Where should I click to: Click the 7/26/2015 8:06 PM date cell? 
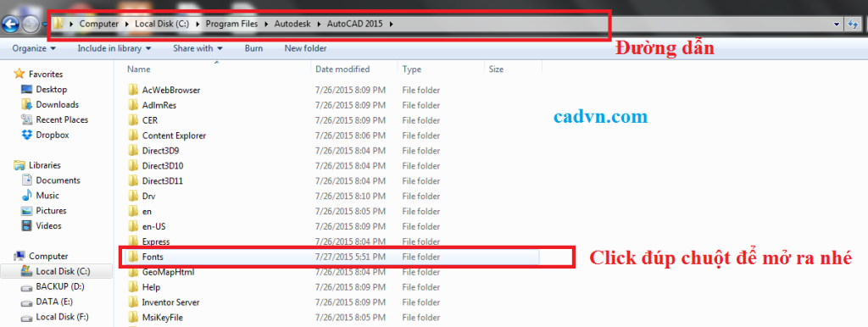point(350,136)
